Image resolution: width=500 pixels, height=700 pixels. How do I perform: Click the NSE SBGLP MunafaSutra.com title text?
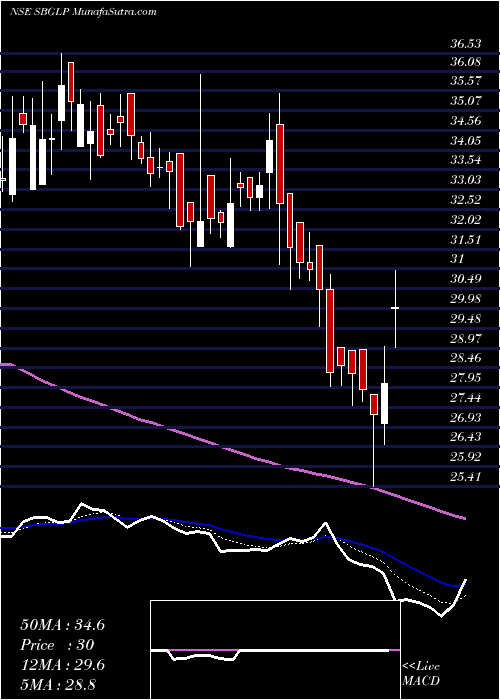point(82,12)
